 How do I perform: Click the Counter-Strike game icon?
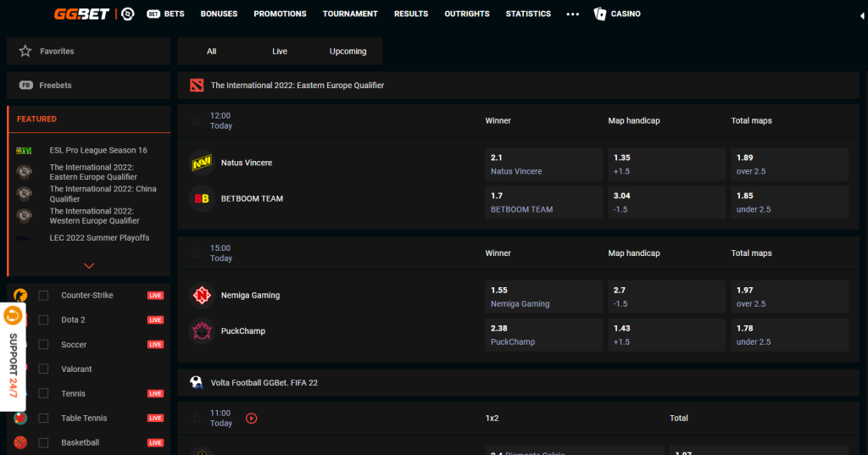[20, 296]
